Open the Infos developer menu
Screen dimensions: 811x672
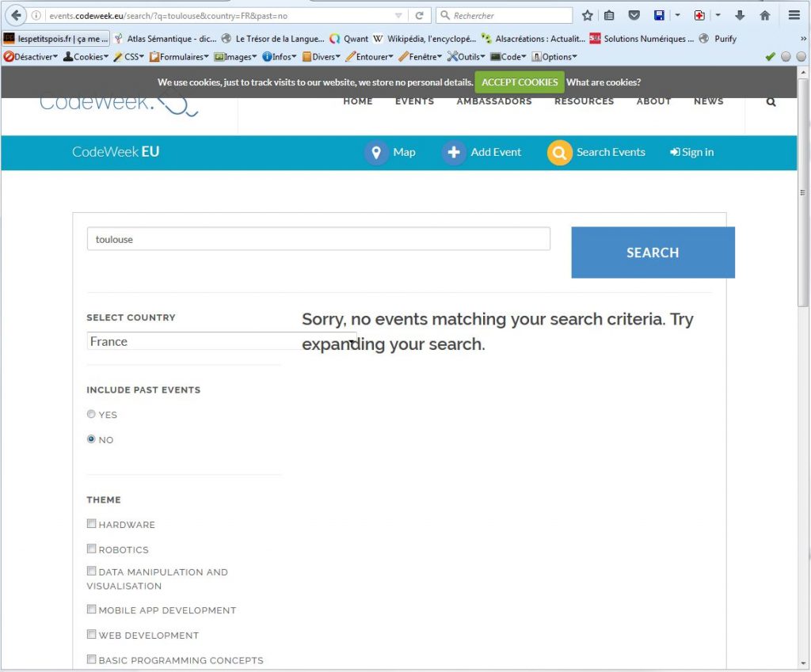280,57
